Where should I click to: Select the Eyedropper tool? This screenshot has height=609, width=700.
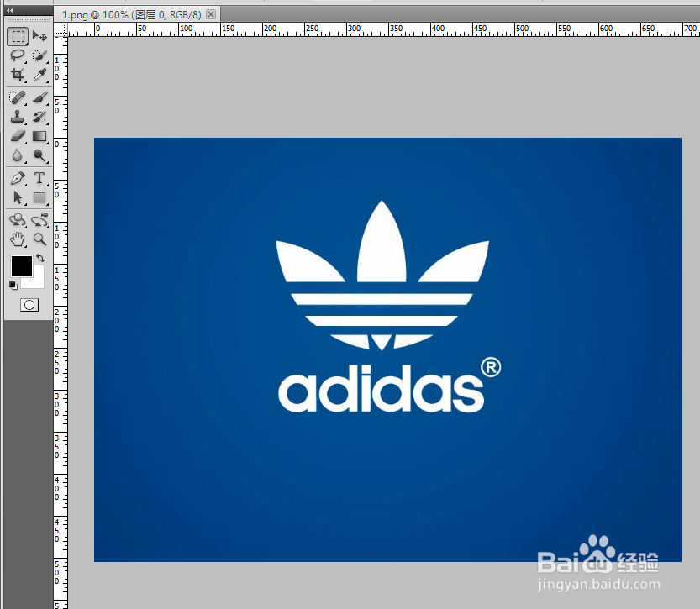tap(39, 75)
